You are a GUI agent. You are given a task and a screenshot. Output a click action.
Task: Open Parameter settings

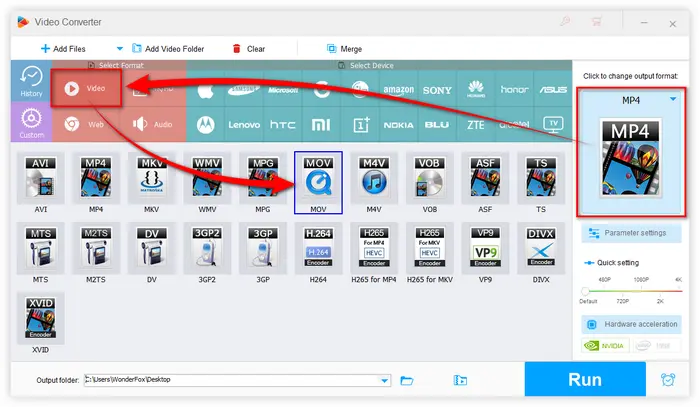point(631,233)
